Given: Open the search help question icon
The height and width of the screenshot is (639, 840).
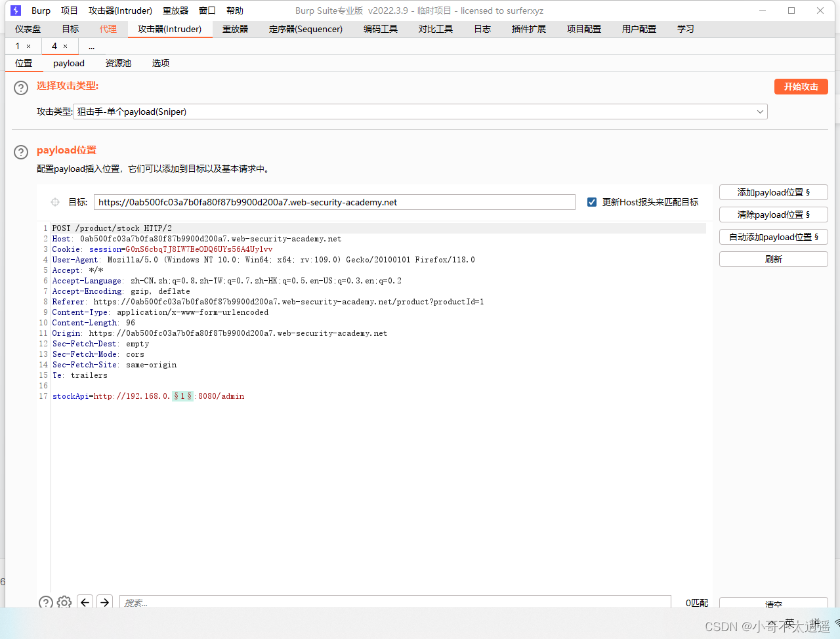Looking at the screenshot, I should click(x=45, y=602).
